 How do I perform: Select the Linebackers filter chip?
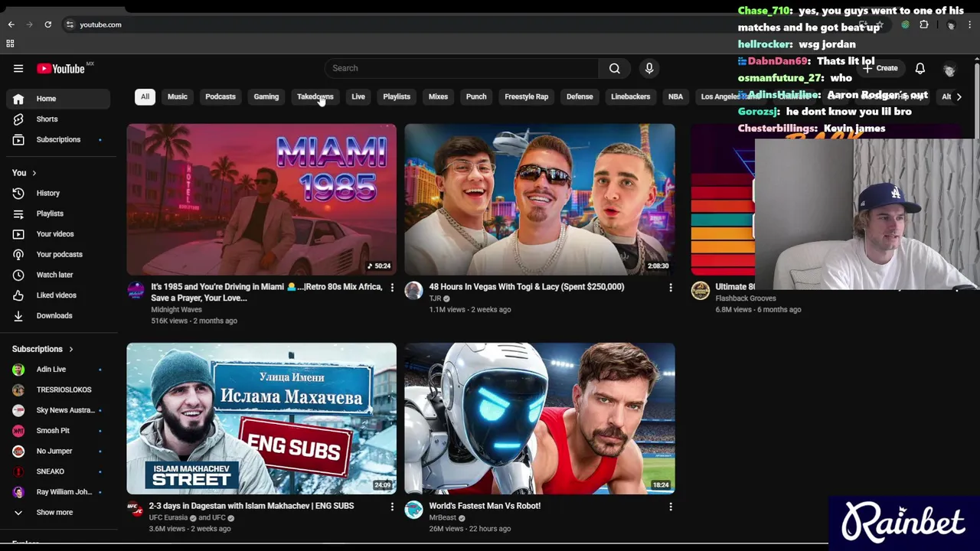click(631, 96)
